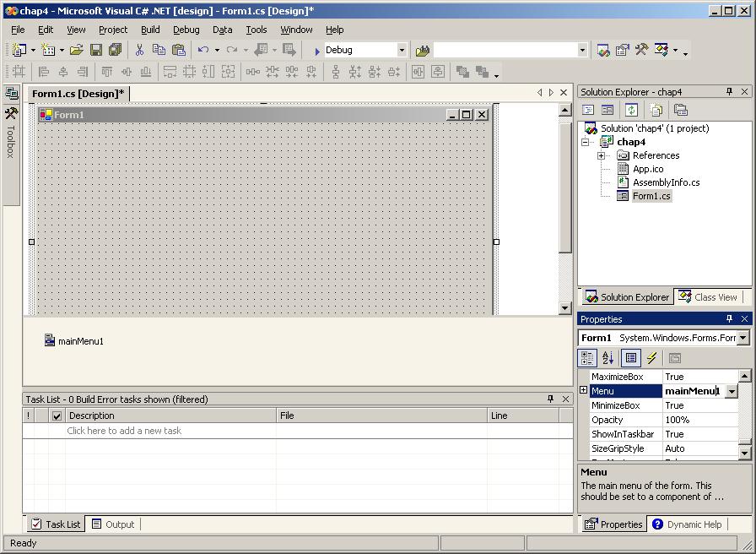Toggle auto-hide pin on Solution Explorer panel
Screen dimensions: 756x554
(x=729, y=91)
